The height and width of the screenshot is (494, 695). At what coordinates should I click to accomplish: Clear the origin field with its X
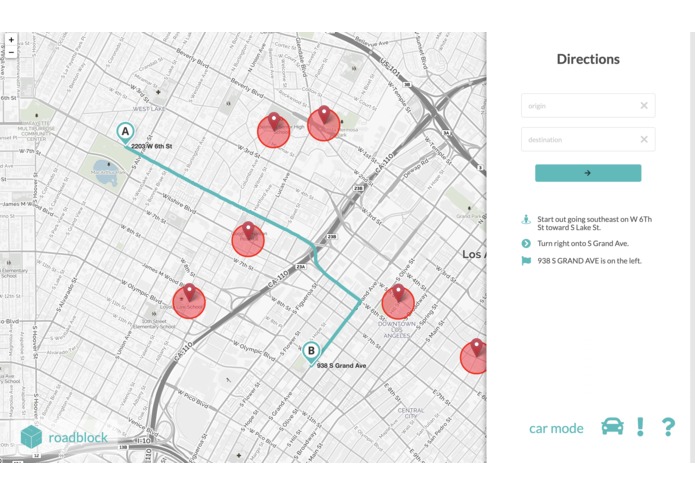click(644, 105)
